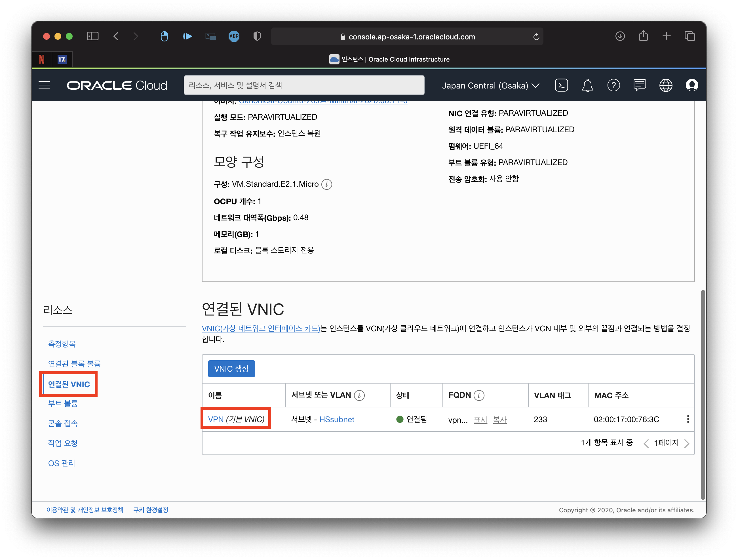Screen dimensions: 738x560
Task: Open the Cloud Shell terminal icon
Action: [561, 85]
